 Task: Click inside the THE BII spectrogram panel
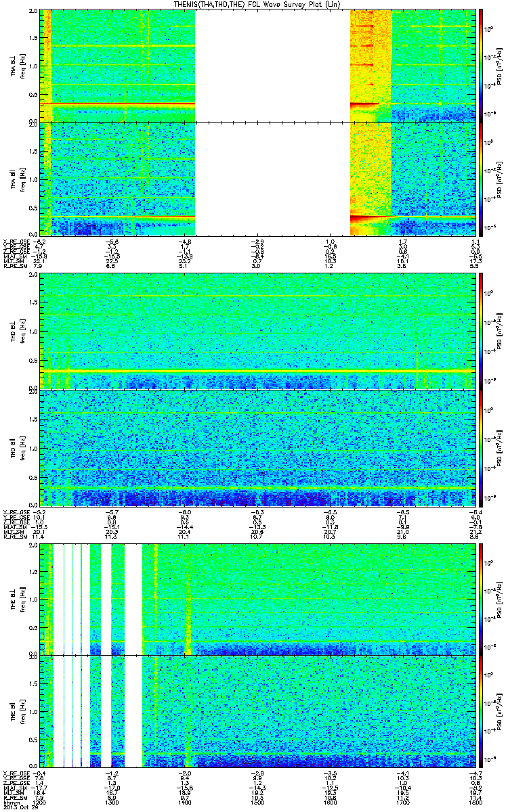(x=258, y=712)
